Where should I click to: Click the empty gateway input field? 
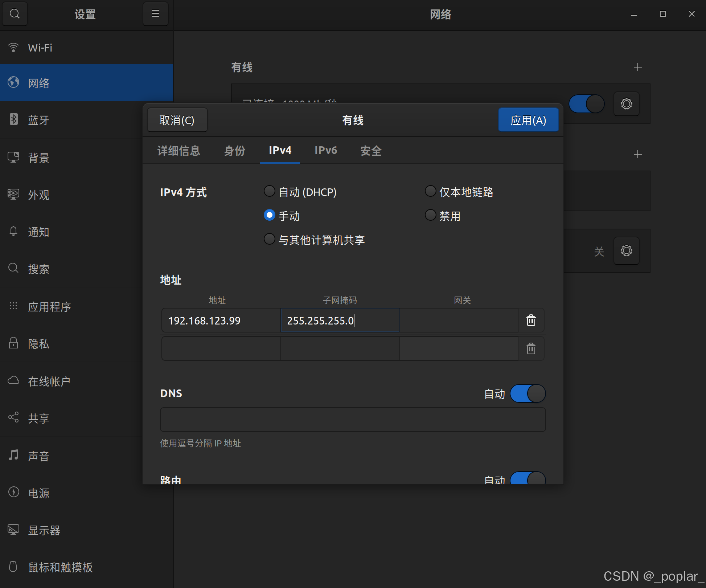459,320
